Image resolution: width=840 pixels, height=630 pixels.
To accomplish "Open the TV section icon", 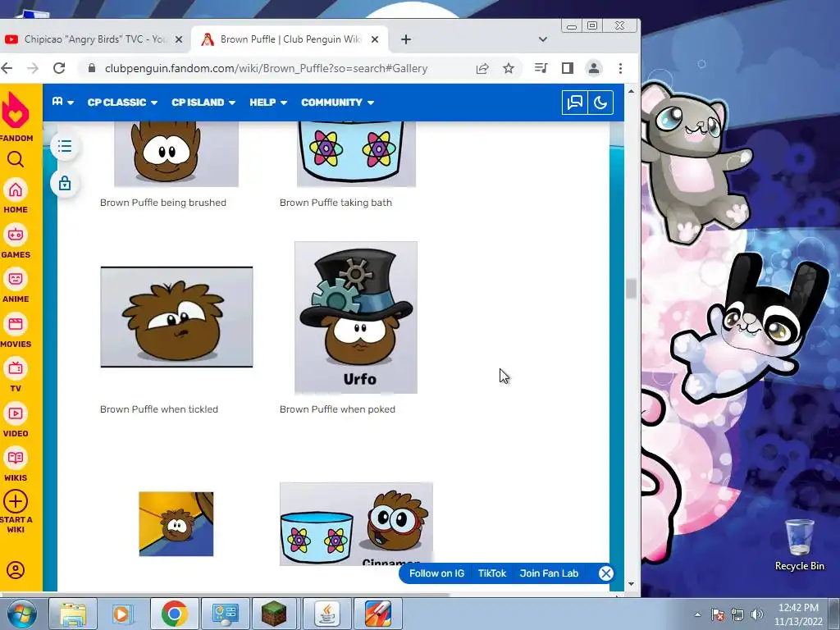I will click(16, 368).
